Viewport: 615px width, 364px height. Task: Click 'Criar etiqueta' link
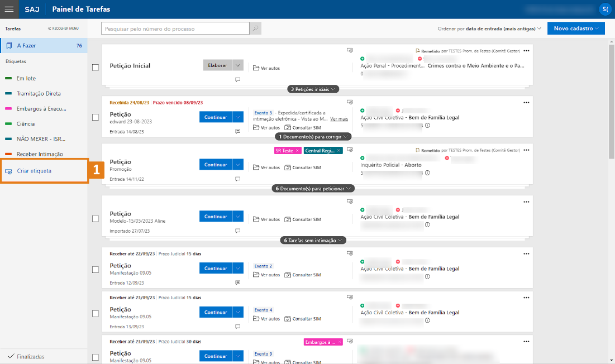[34, 171]
